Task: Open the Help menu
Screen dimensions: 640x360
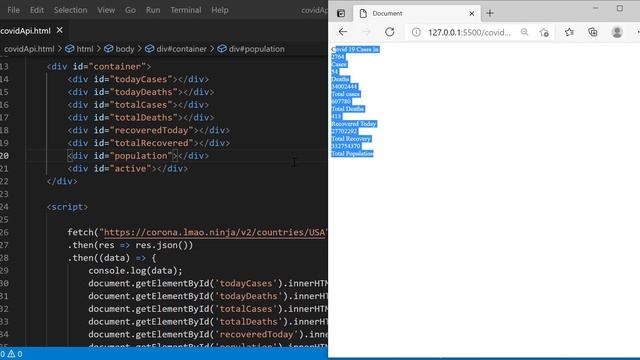Action: coord(220,10)
